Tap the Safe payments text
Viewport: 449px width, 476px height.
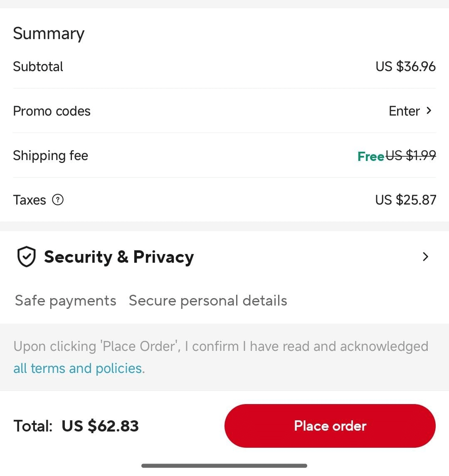tap(66, 301)
